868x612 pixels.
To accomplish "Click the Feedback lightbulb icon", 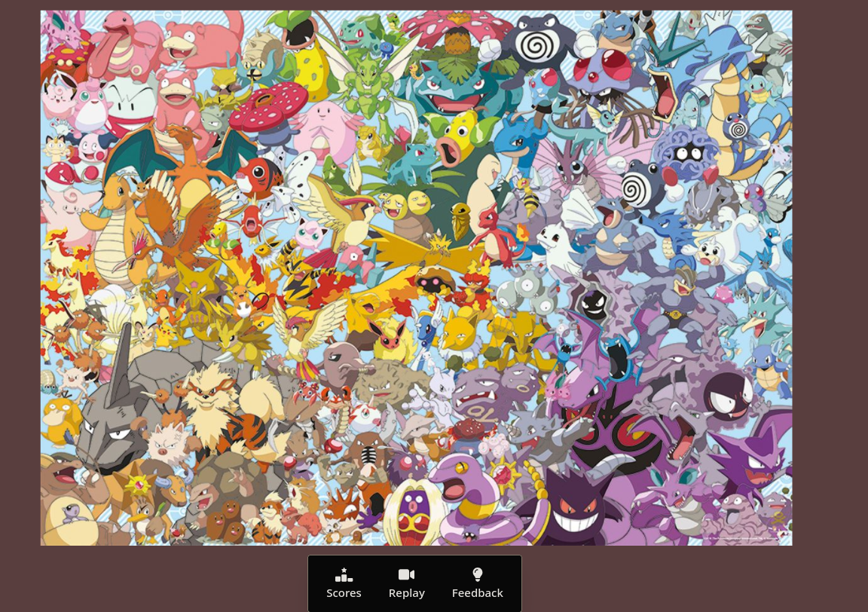I will (477, 575).
